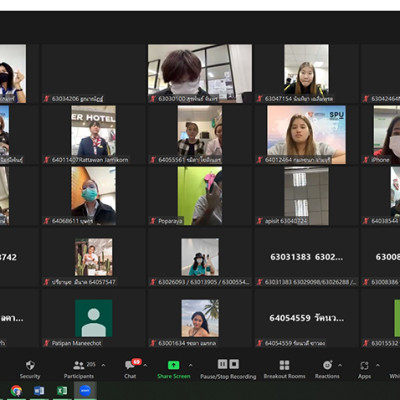The width and height of the screenshot is (400, 400).
Task: Select the tile labeled '63031383 6302...'
Action: tap(306, 257)
